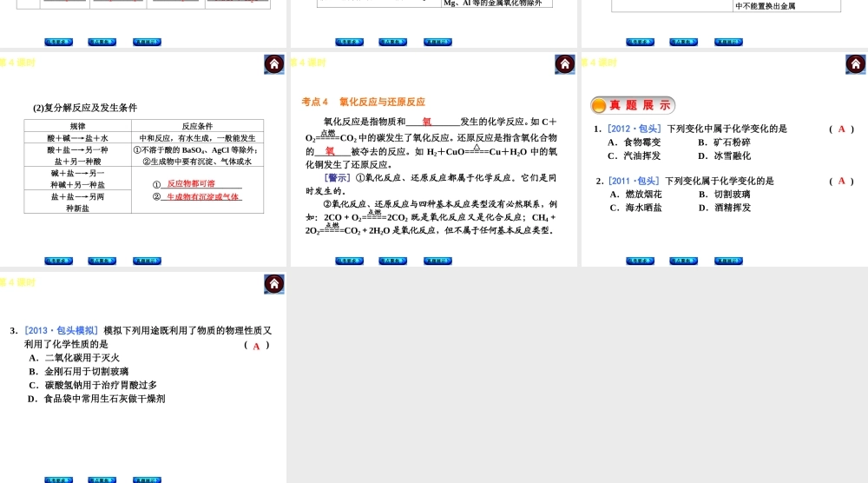Click source tag [2012·包头] in question 1
Viewport: 868px width, 483px height.
click(635, 129)
